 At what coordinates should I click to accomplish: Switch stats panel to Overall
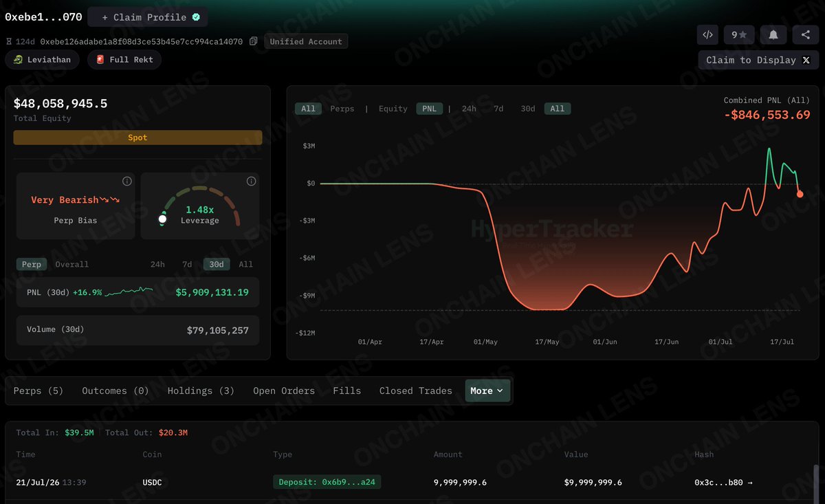[71, 264]
